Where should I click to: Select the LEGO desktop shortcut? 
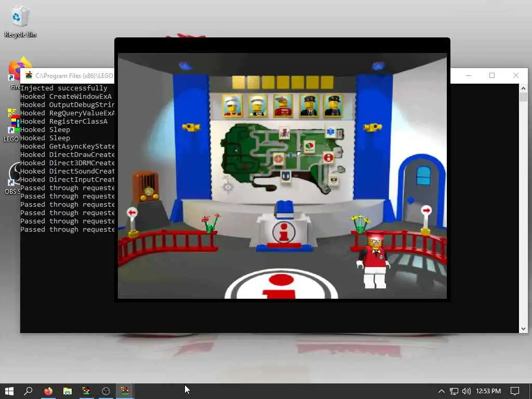[x=11, y=125]
